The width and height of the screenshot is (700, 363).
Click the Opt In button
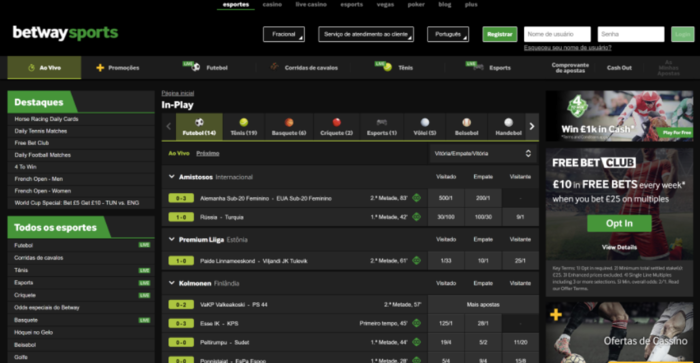619,223
